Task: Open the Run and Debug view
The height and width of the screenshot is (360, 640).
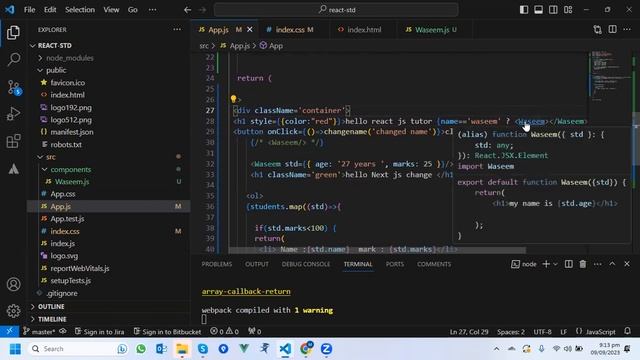Action: (x=13, y=114)
